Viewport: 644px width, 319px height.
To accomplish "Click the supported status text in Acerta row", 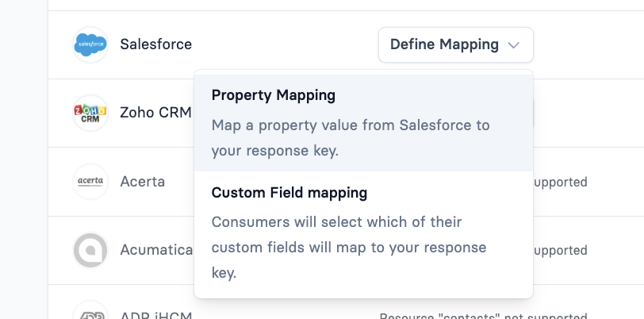I will pyautogui.click(x=561, y=182).
